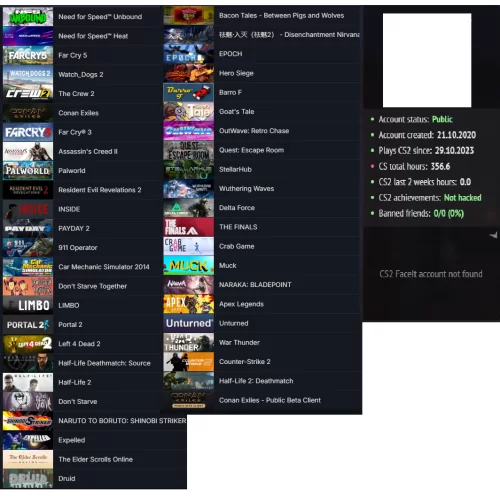
Task: Select the INSIDE game thumbnail
Action: pyautogui.click(x=28, y=209)
